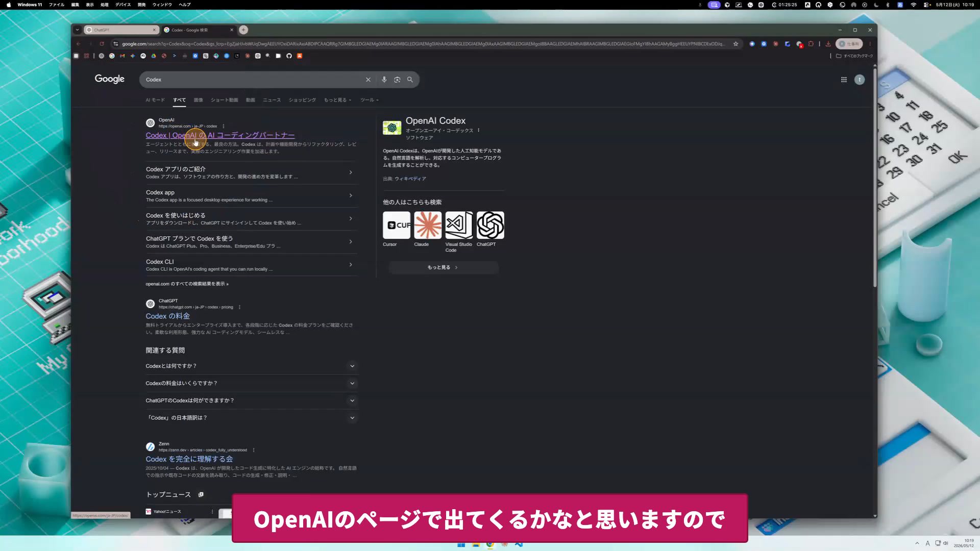
Task: Open the three-dot menu beside OpenAI result URL
Action: (224, 126)
